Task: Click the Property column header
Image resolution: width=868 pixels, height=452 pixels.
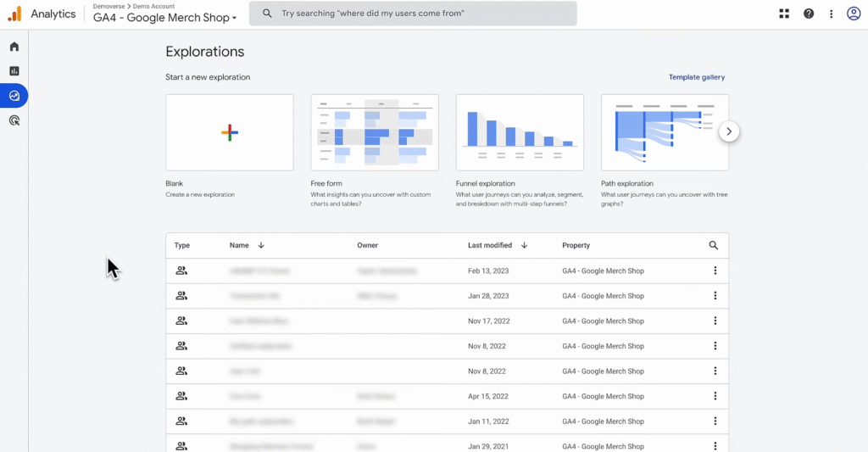Action: click(x=576, y=245)
